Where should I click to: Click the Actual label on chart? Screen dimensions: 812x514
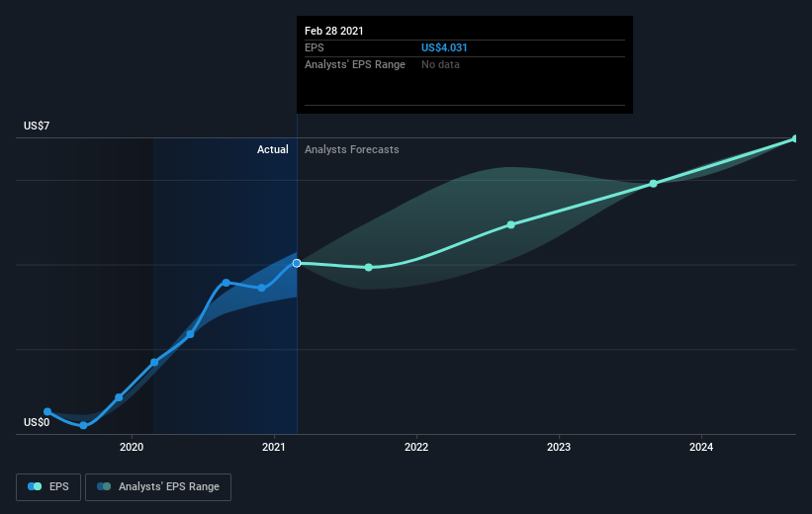272,149
